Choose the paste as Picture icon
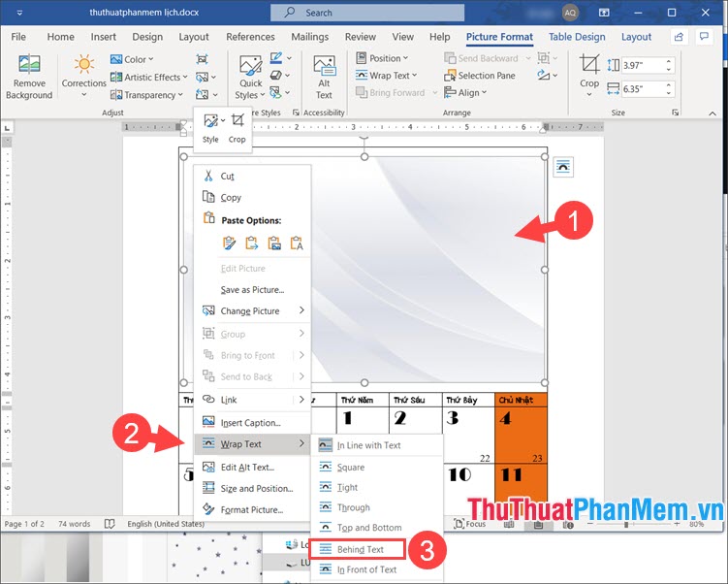 [274, 243]
